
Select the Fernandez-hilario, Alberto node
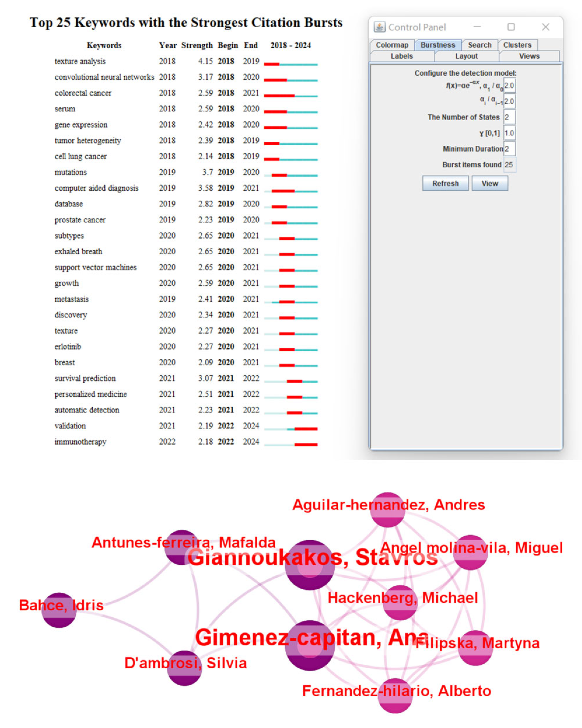coord(395,695)
